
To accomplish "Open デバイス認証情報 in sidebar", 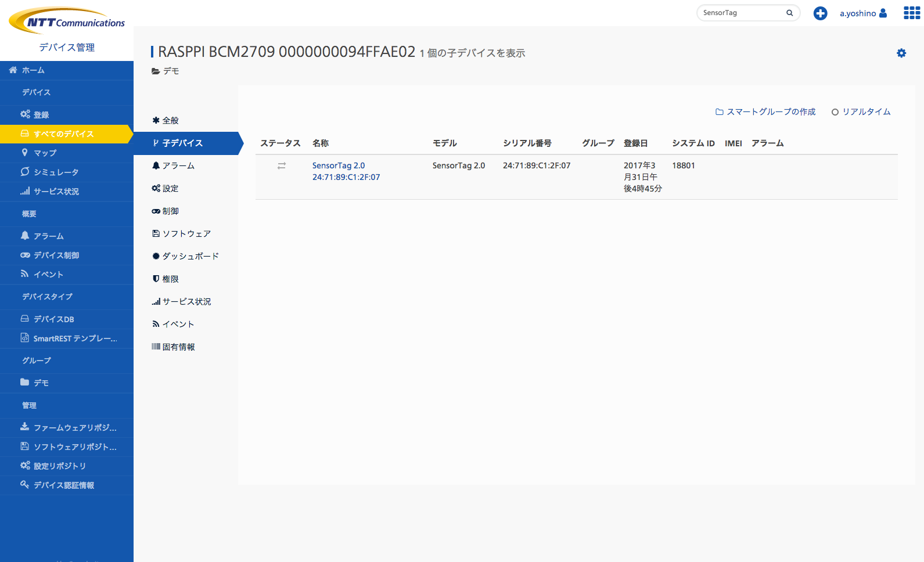I will point(67,485).
